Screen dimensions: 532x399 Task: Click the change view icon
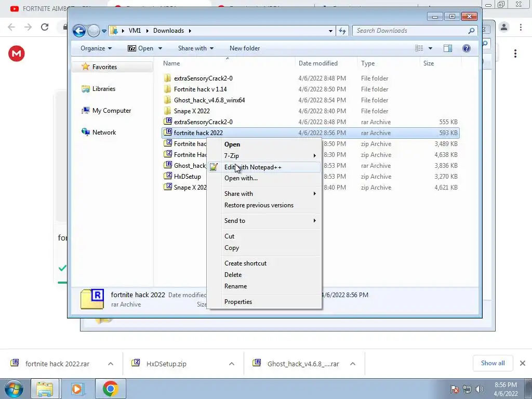[419, 48]
